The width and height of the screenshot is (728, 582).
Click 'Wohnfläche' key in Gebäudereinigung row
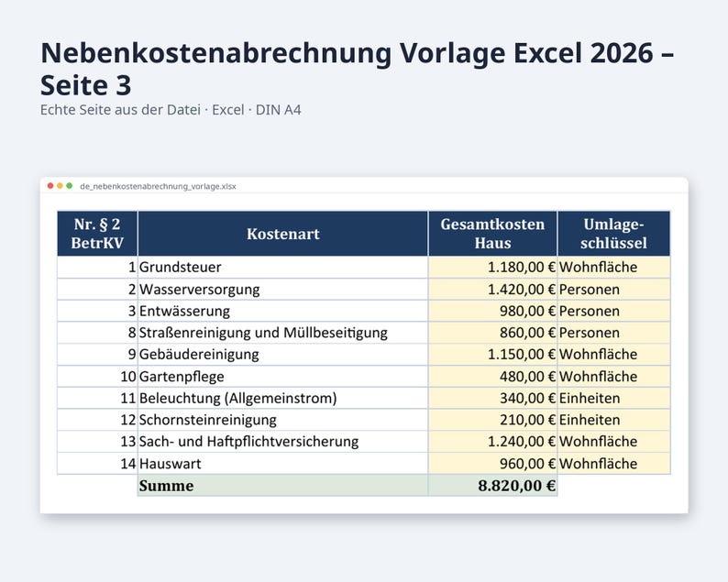pos(613,355)
